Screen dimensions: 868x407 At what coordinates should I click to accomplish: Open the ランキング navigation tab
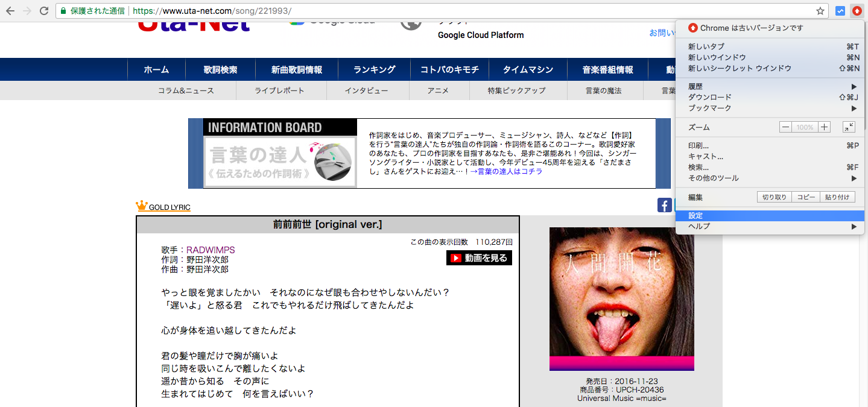pyautogui.click(x=374, y=69)
